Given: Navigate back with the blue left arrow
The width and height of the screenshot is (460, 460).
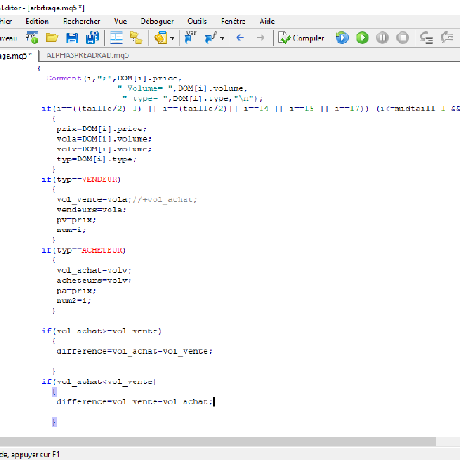Looking at the screenshot, I should [x=240, y=38].
